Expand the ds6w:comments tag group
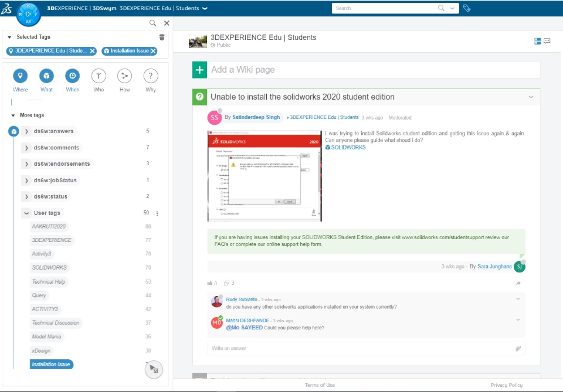This screenshot has height=392, width=563. pyautogui.click(x=26, y=148)
